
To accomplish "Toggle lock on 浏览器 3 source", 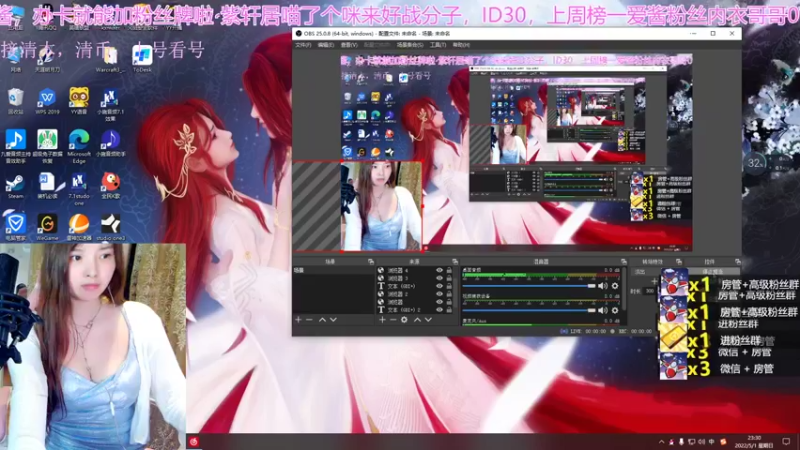I will tap(449, 278).
